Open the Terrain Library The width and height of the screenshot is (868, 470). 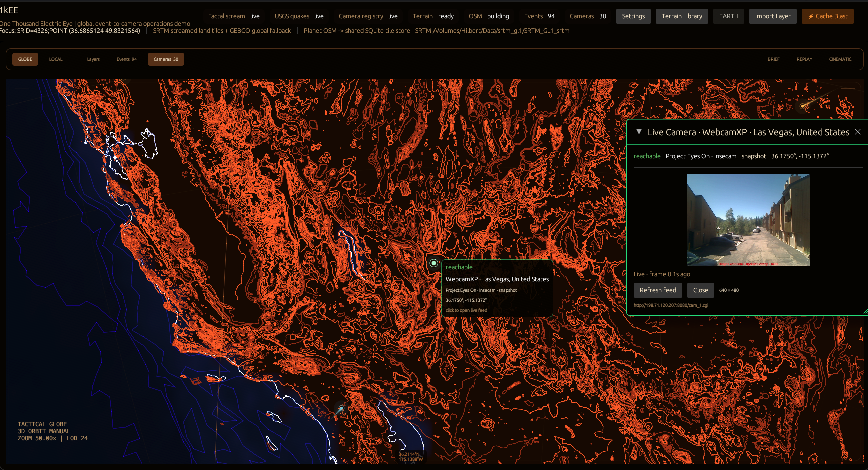tap(682, 16)
